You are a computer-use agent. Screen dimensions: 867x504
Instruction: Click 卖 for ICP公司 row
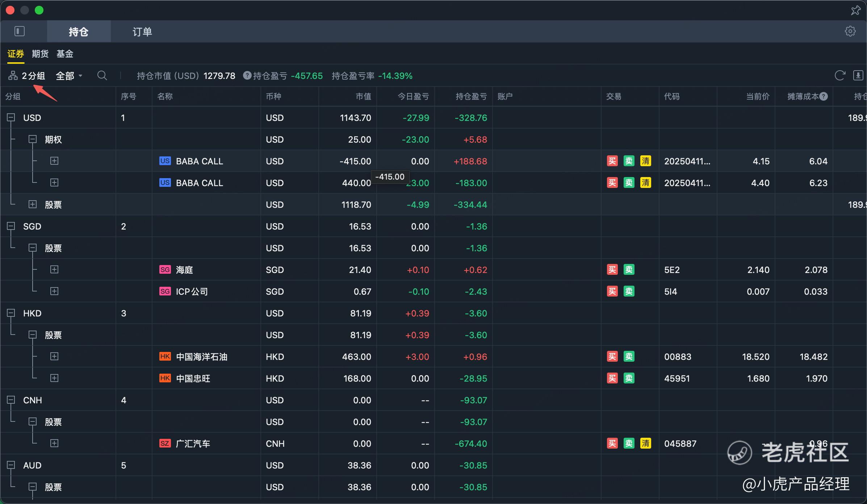point(629,291)
